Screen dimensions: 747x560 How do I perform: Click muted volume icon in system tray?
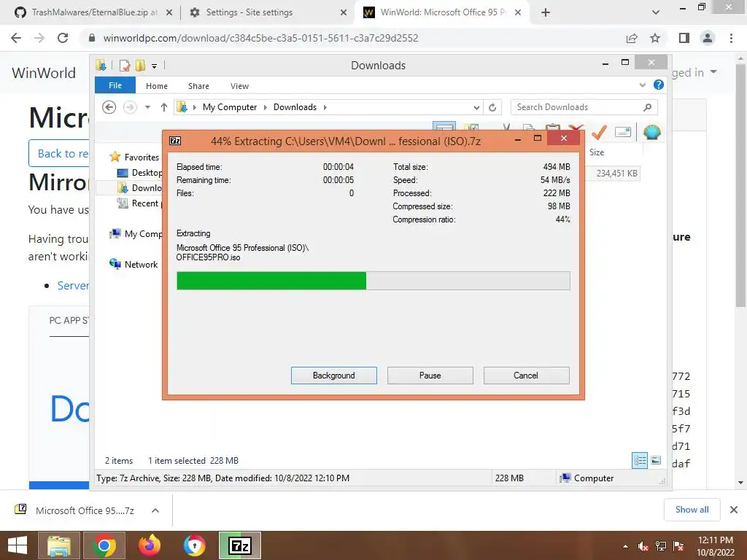[643, 546]
